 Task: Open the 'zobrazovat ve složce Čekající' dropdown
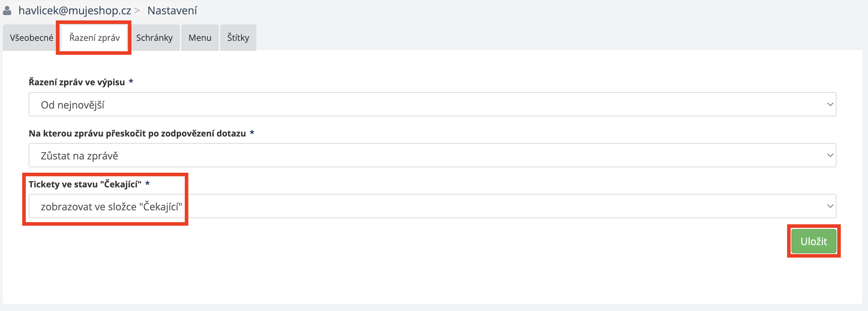(x=432, y=206)
